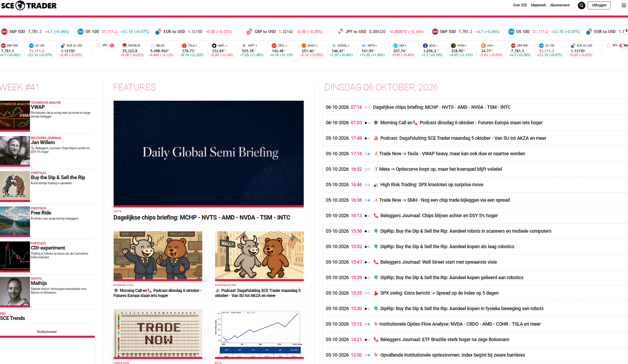Open Opvallende Institutionele optiestromen row

tap(452, 355)
